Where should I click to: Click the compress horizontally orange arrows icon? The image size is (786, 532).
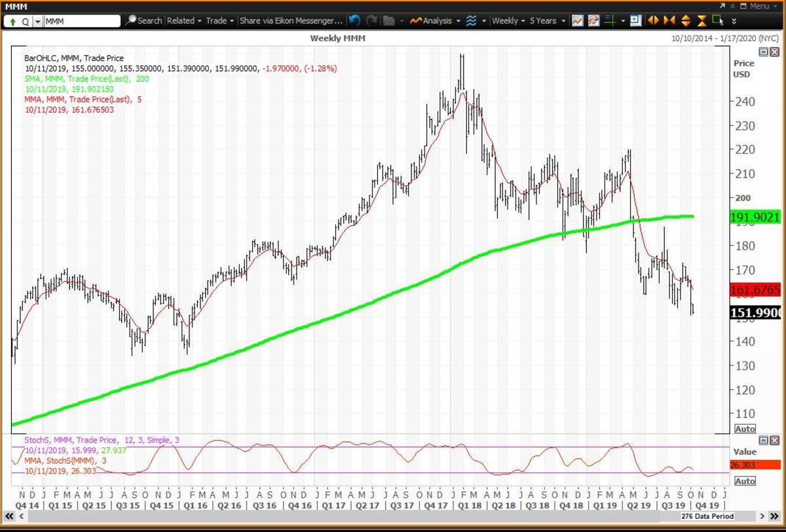point(669,20)
